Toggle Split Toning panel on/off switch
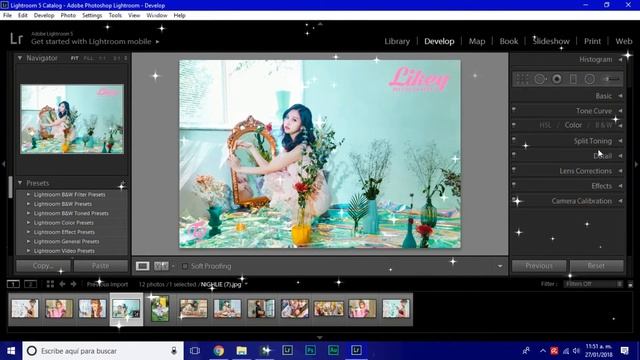Screen dimensions: 640x360 [x=514, y=140]
